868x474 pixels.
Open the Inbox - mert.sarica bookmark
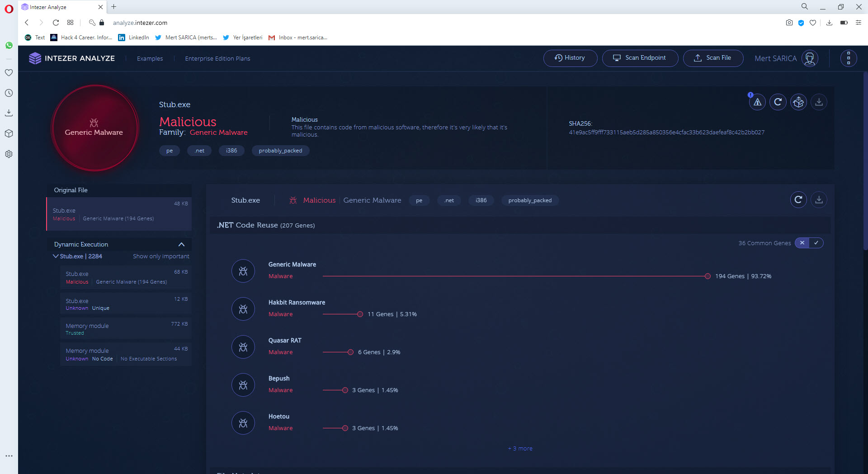point(298,38)
